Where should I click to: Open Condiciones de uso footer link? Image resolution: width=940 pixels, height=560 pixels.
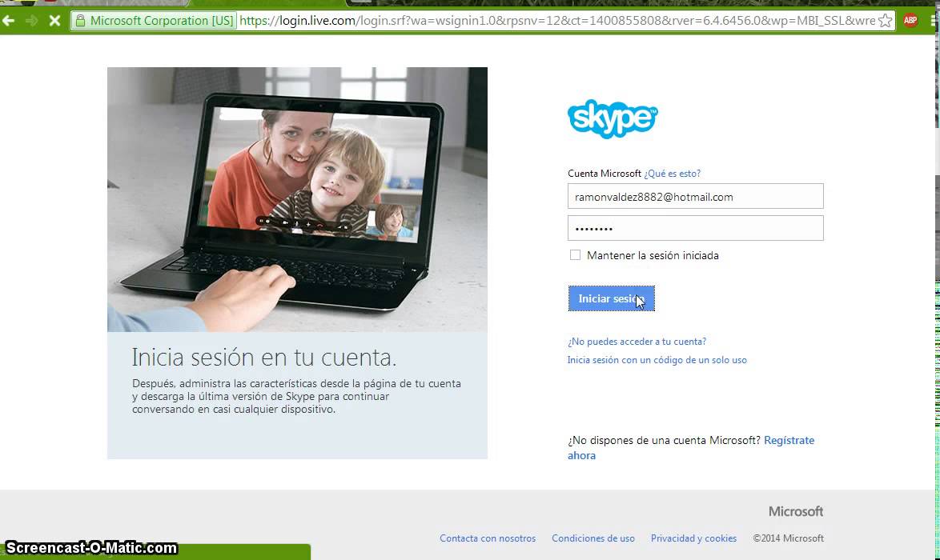pyautogui.click(x=593, y=538)
